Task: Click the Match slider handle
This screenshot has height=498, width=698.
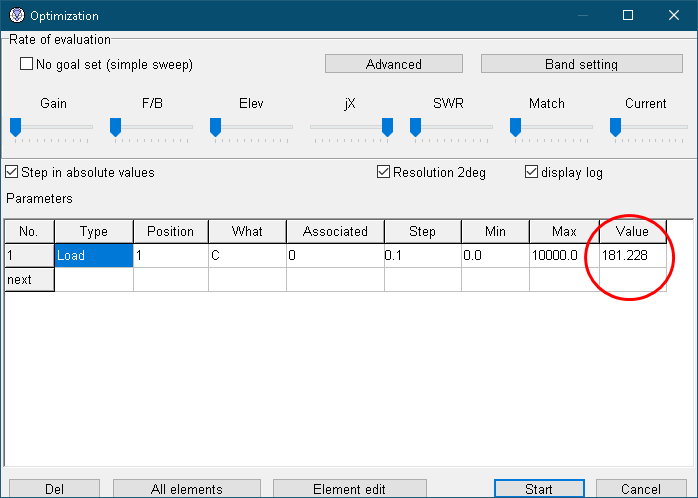Action: [x=516, y=126]
